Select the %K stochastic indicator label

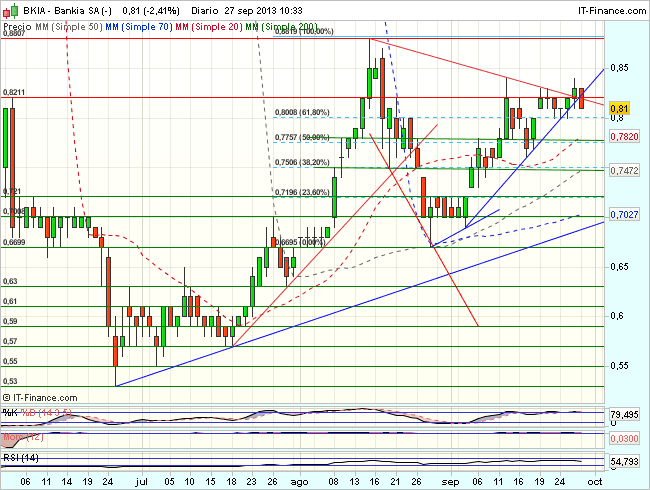click(10, 411)
